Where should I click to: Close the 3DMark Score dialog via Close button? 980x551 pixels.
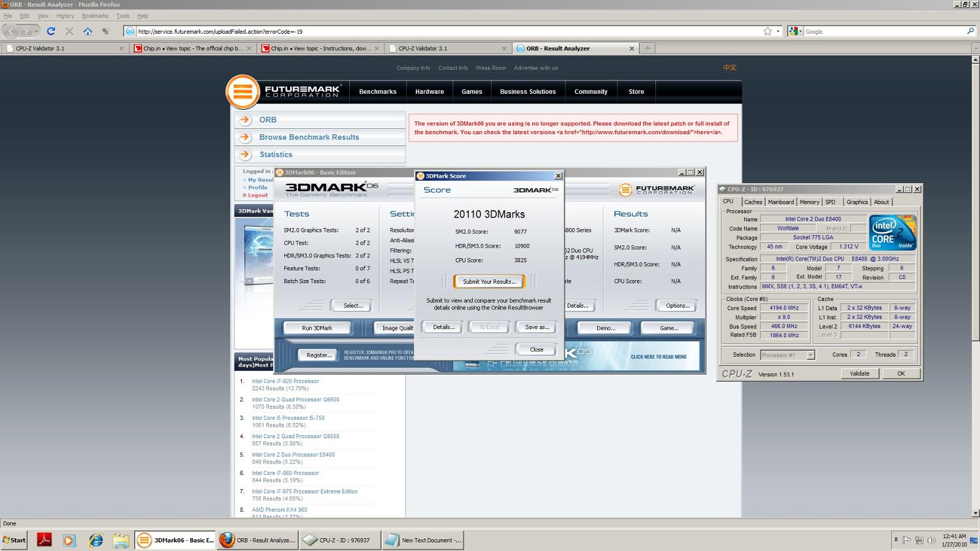537,349
